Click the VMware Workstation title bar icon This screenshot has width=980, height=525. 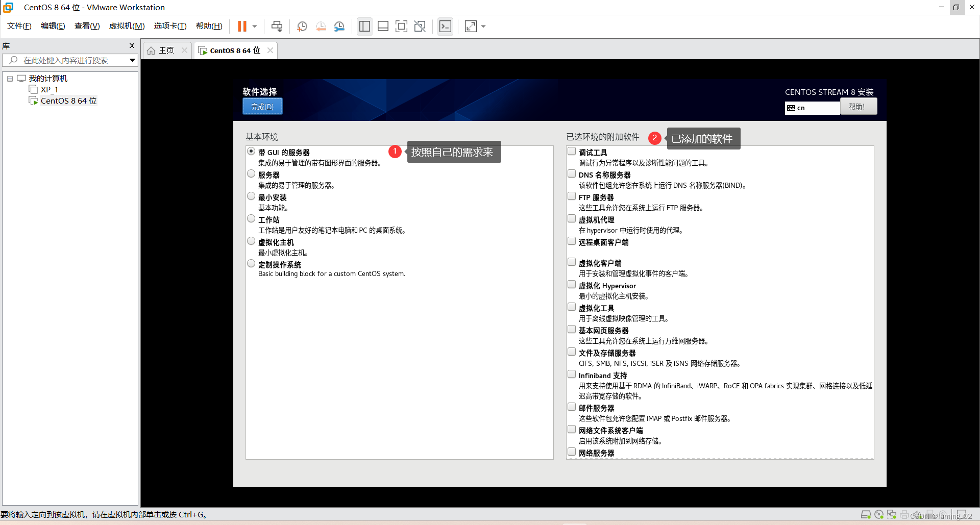point(8,7)
